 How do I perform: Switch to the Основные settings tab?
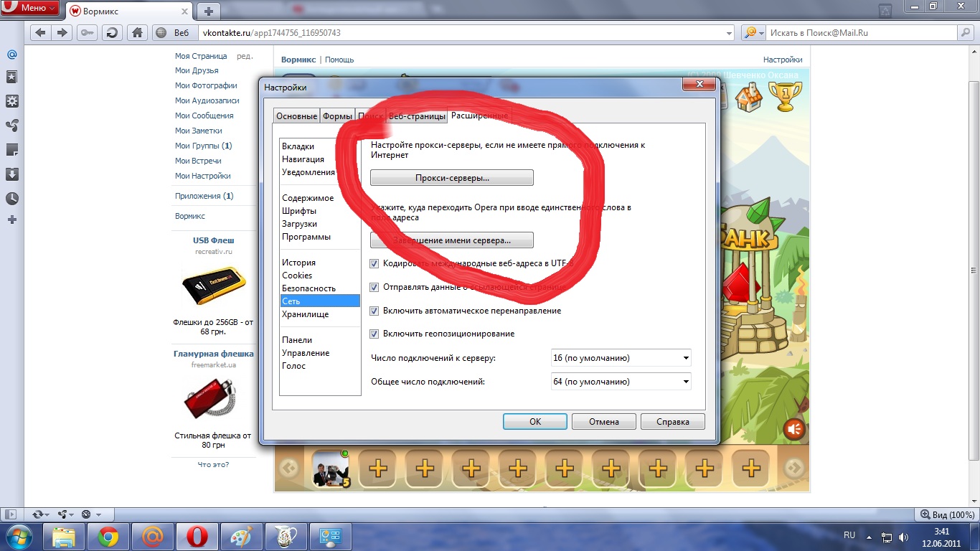[297, 116]
